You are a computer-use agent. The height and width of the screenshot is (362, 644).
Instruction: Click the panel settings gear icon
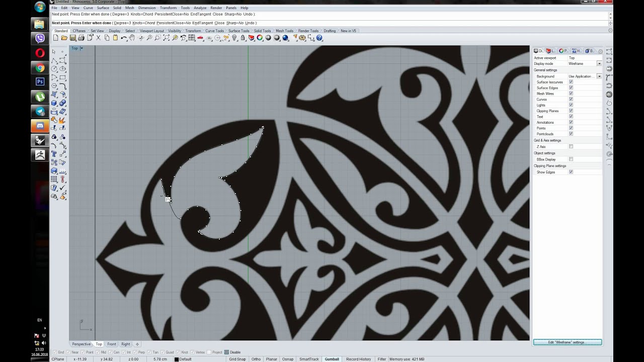(600, 51)
